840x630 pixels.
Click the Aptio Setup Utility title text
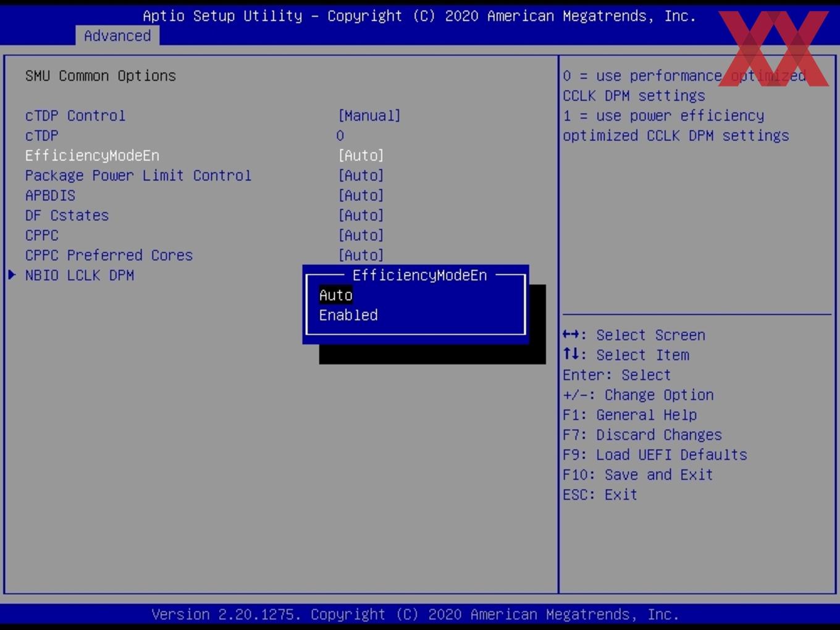pos(419,16)
